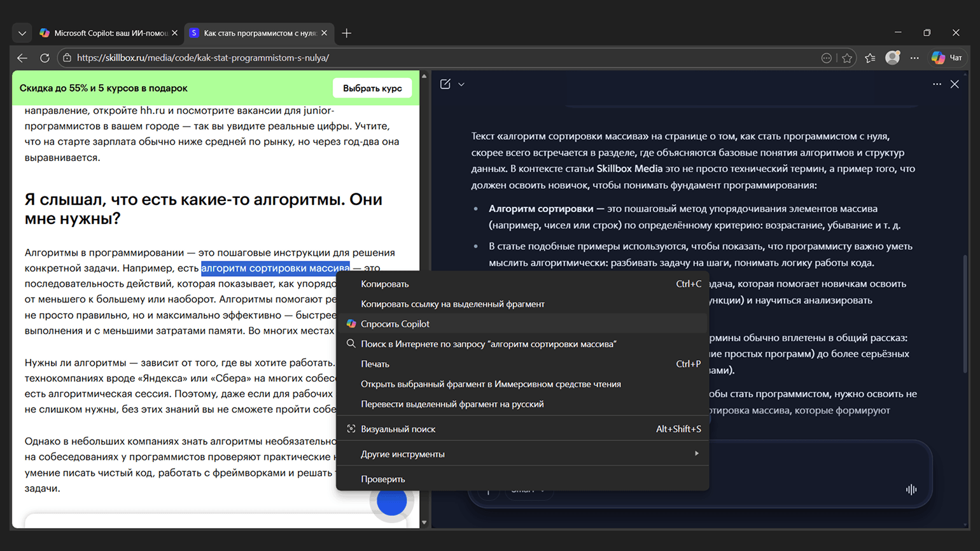The width and height of the screenshot is (980, 551).
Task: Start new Copilot chat compose icon
Action: pyautogui.click(x=445, y=84)
